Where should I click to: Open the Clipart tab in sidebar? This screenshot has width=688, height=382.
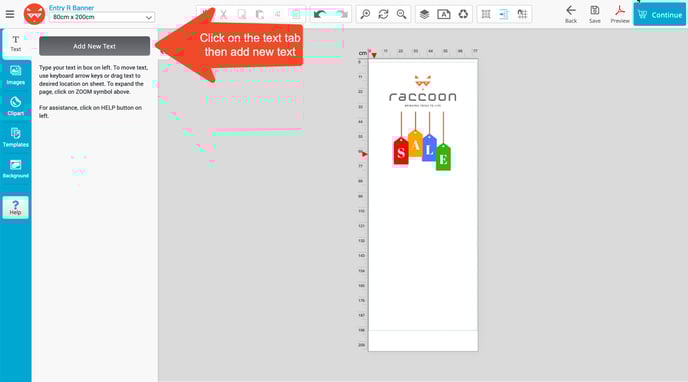click(15, 107)
